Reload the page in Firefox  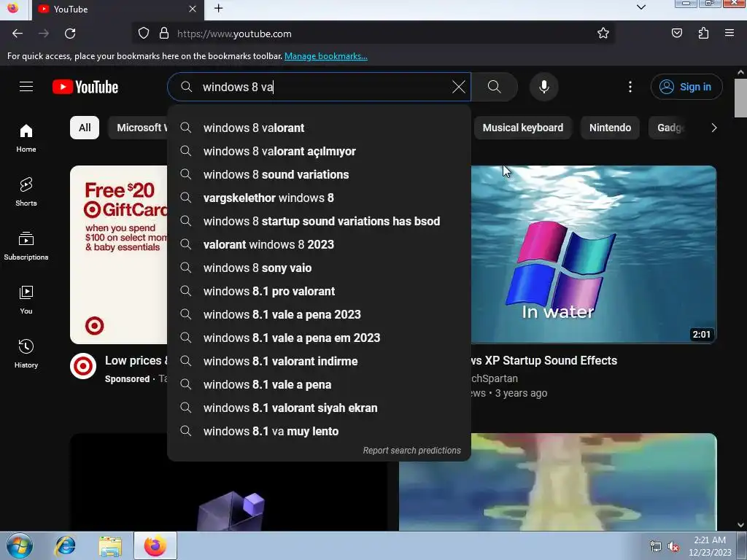[x=70, y=34]
